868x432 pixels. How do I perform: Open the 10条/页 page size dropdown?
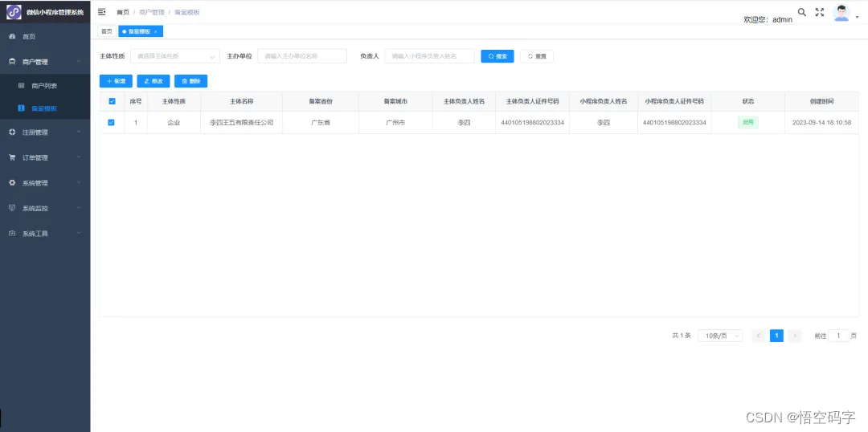click(719, 336)
